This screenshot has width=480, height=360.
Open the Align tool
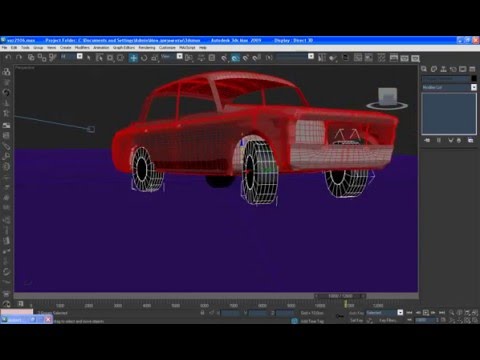[333, 58]
